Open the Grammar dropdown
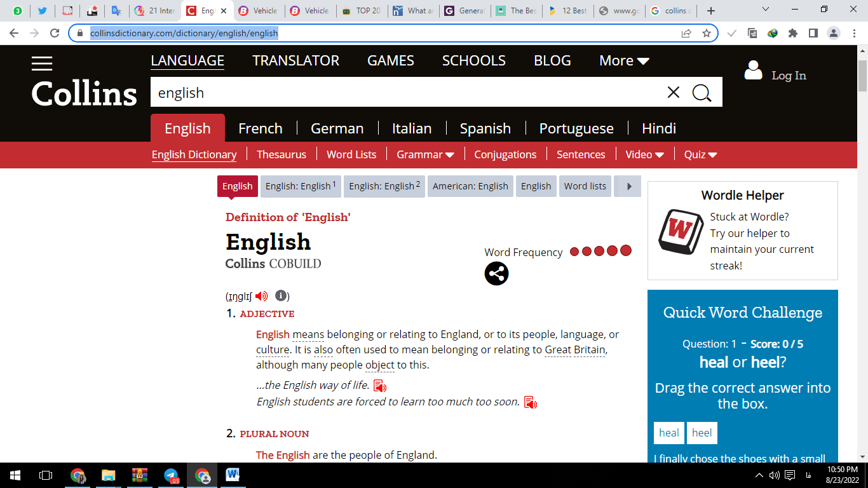 (425, 154)
